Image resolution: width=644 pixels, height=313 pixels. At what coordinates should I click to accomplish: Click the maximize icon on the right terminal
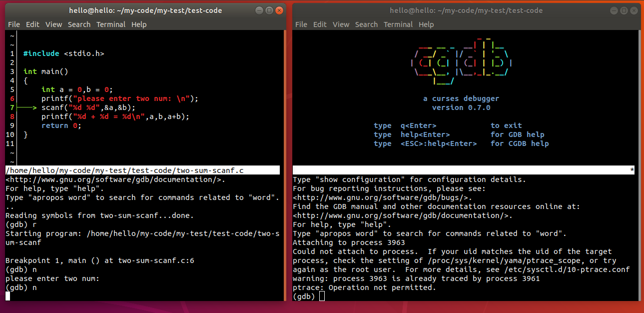point(624,9)
